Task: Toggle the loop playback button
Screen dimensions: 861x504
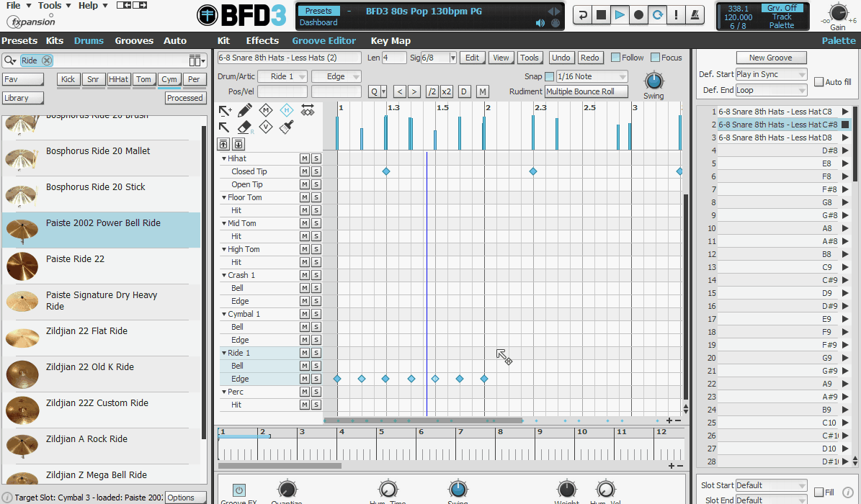Action: point(657,15)
